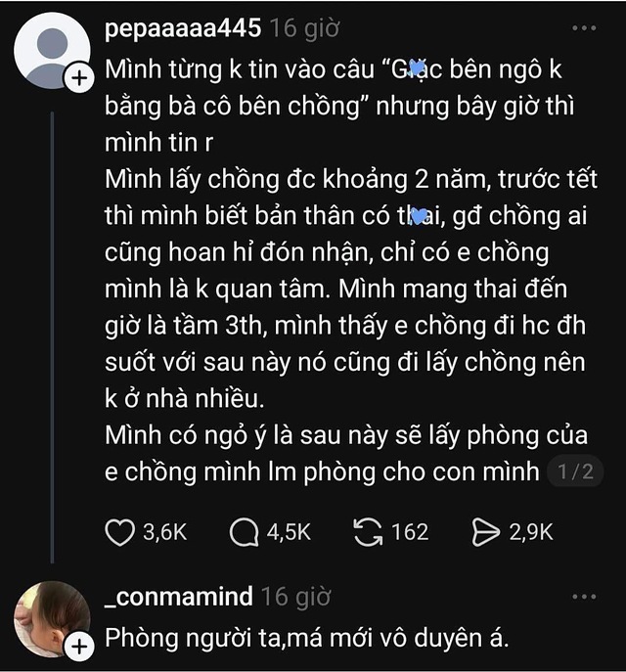Image resolution: width=626 pixels, height=672 pixels.
Task: Open _conmamind's profile picture
Action: click(x=49, y=619)
